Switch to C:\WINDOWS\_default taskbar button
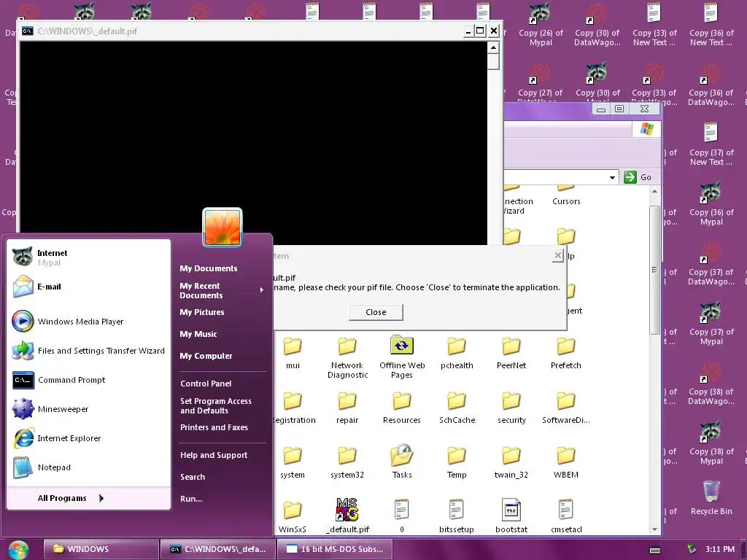The height and width of the screenshot is (560, 747). [x=217, y=549]
